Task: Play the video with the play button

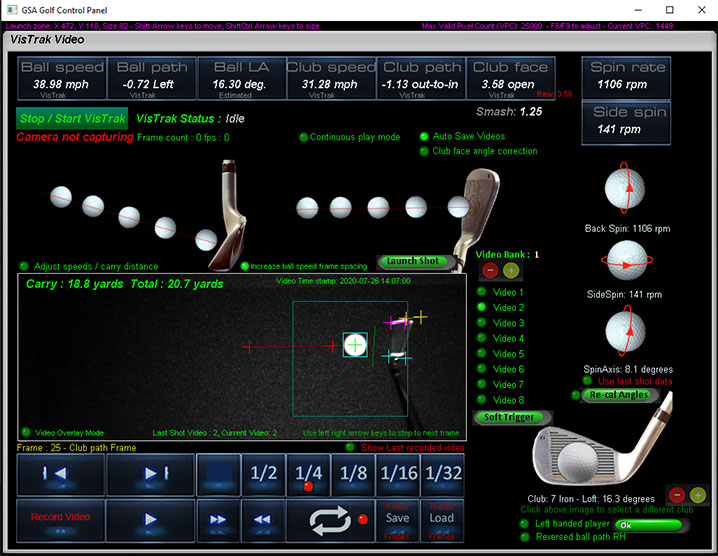Action: 150,520
